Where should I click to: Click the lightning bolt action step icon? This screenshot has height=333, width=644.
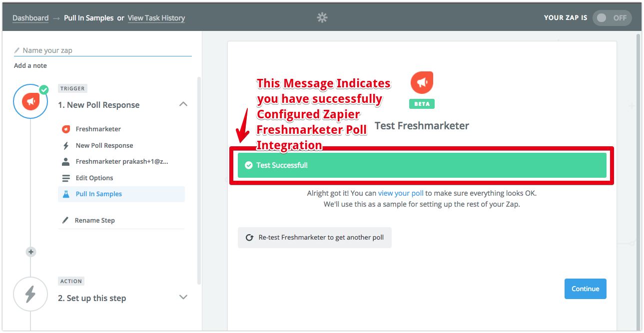(x=30, y=294)
